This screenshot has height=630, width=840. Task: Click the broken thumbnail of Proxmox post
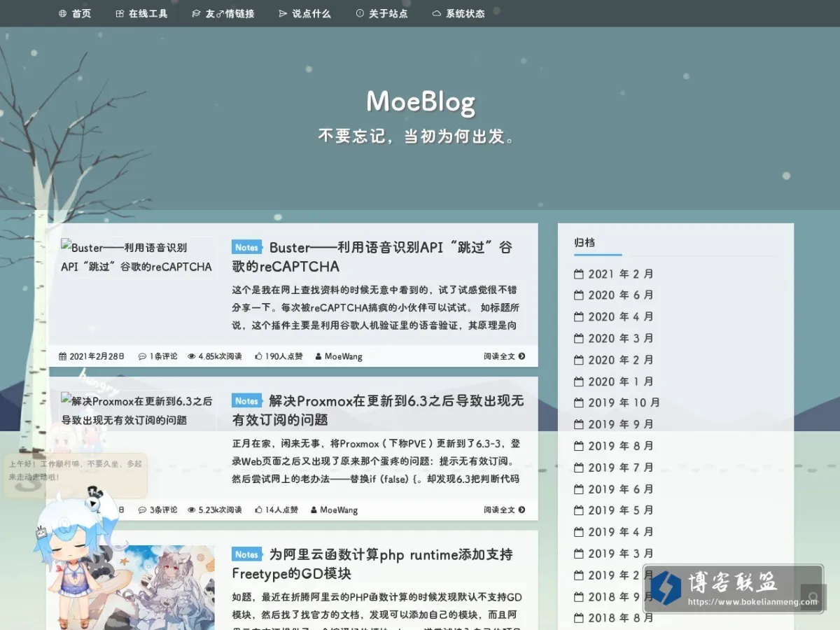137,410
